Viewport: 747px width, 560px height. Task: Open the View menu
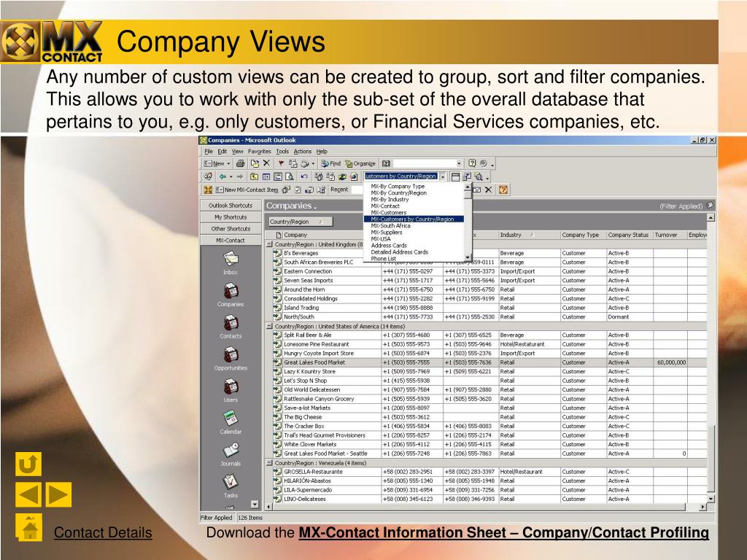coord(237,152)
